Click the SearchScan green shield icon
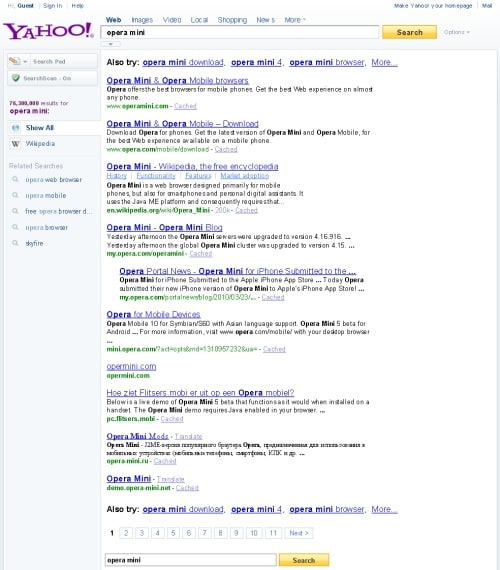 coord(16,78)
